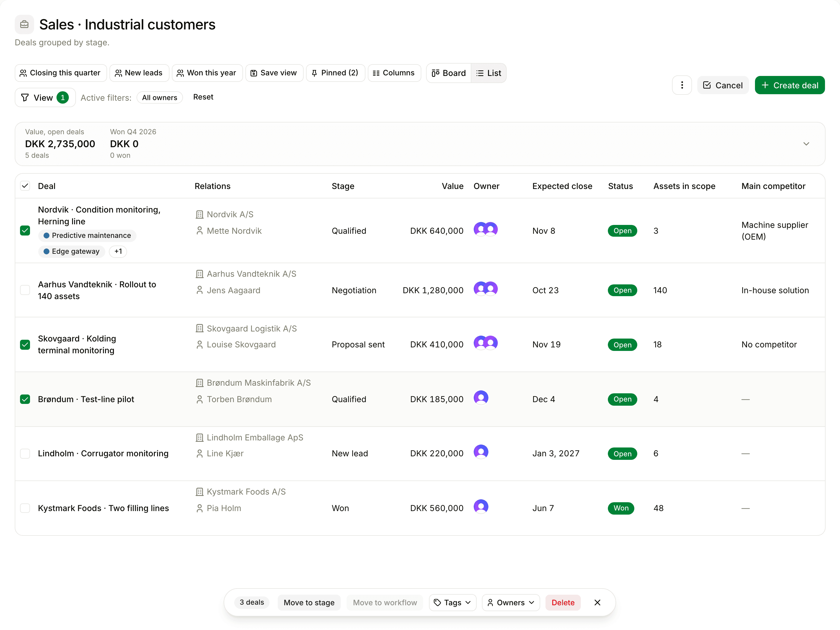The image size is (840, 630).
Task: Select the Won this year saved view
Action: (207, 73)
